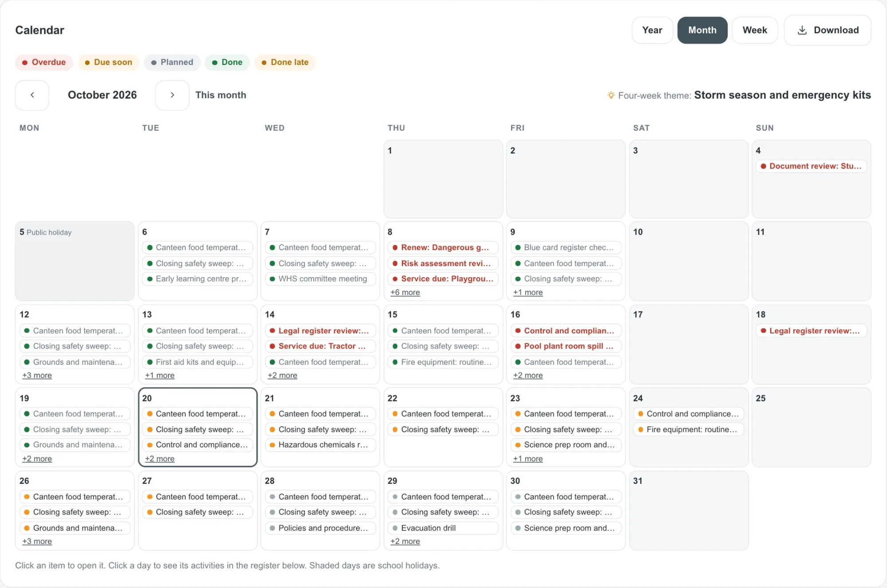Click the download arrow icon
Viewport: 887px width, 588px height.
pyautogui.click(x=802, y=30)
